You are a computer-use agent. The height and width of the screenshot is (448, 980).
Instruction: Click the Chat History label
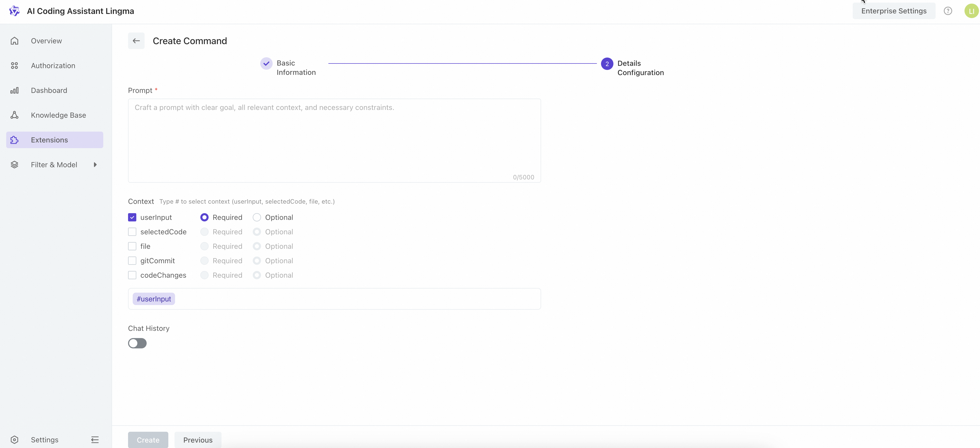(x=149, y=328)
